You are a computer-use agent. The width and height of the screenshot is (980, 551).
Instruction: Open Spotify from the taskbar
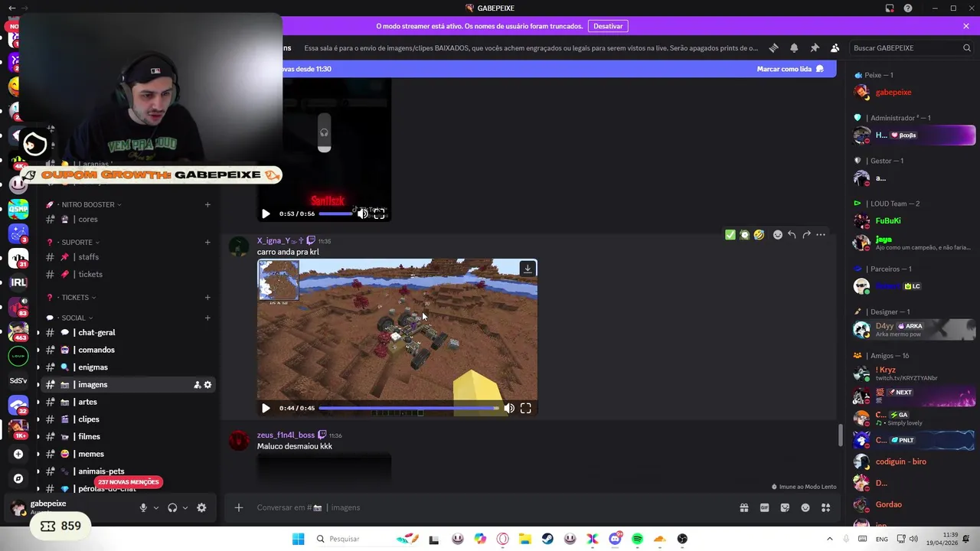[637, 539]
